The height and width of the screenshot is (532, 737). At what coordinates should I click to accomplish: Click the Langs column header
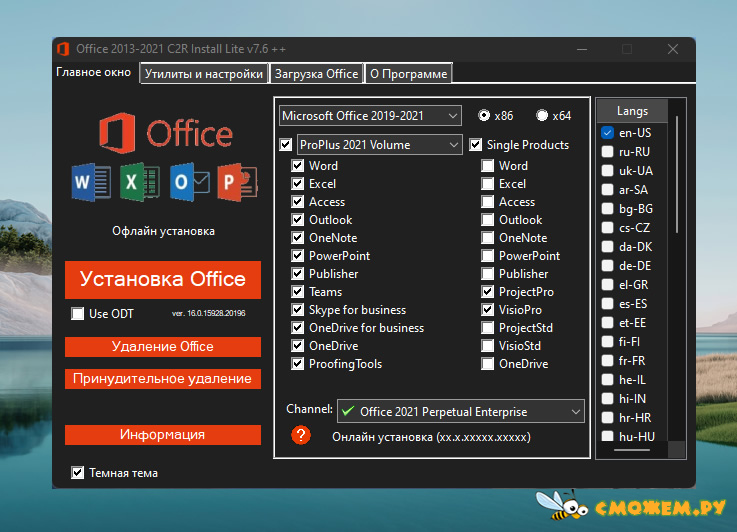click(632, 111)
